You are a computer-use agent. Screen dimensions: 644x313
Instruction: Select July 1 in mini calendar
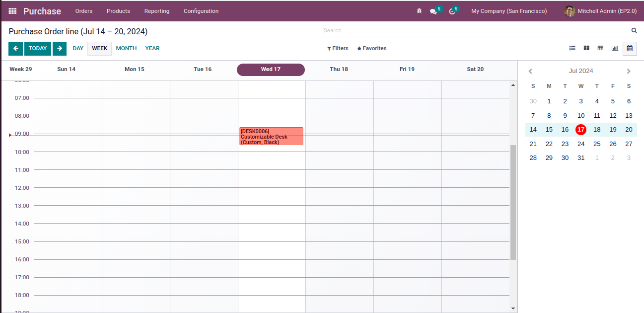click(549, 101)
